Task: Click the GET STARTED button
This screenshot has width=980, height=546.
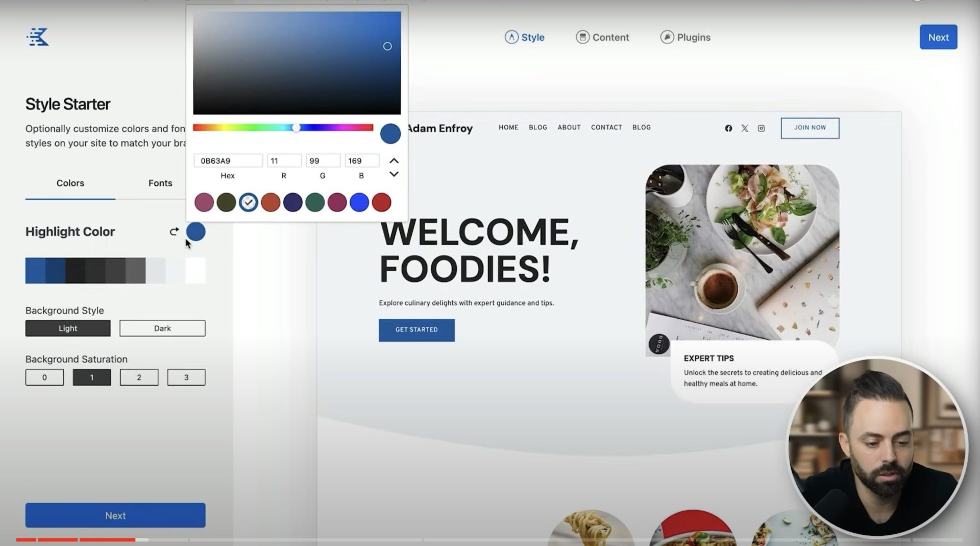Action: pos(416,330)
